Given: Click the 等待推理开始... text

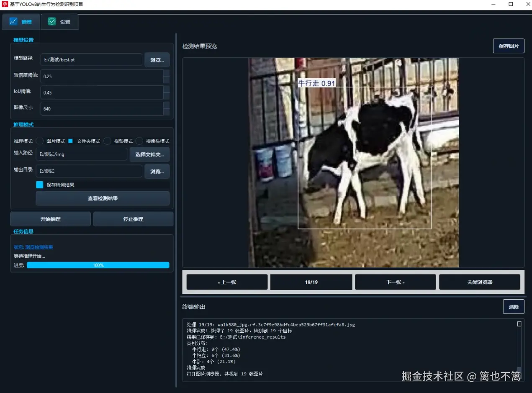Looking at the screenshot, I should pyautogui.click(x=29, y=256).
